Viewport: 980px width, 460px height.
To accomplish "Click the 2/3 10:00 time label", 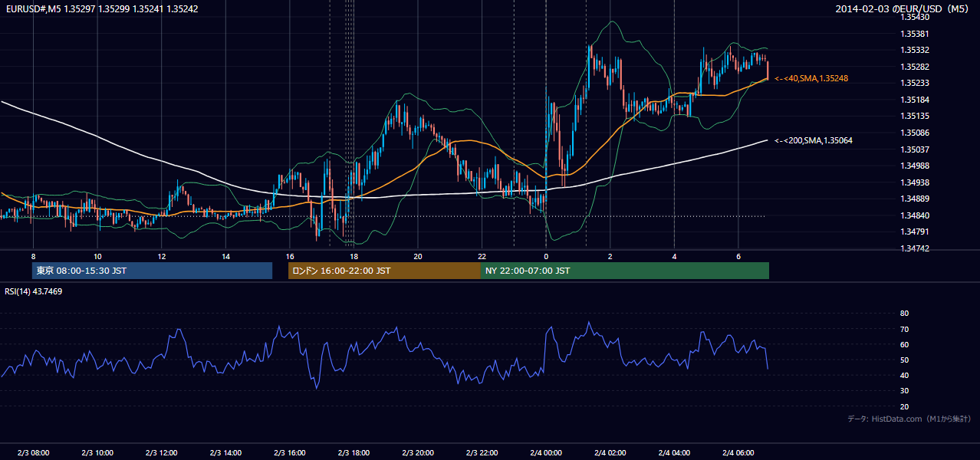I will click(97, 452).
